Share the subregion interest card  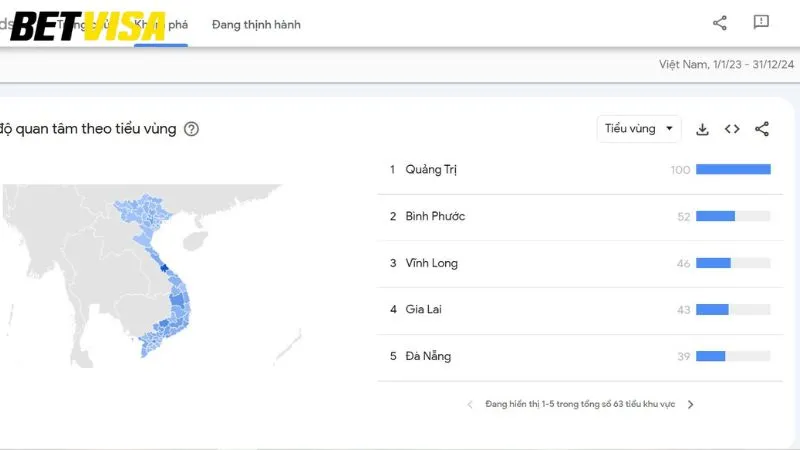coord(762,129)
